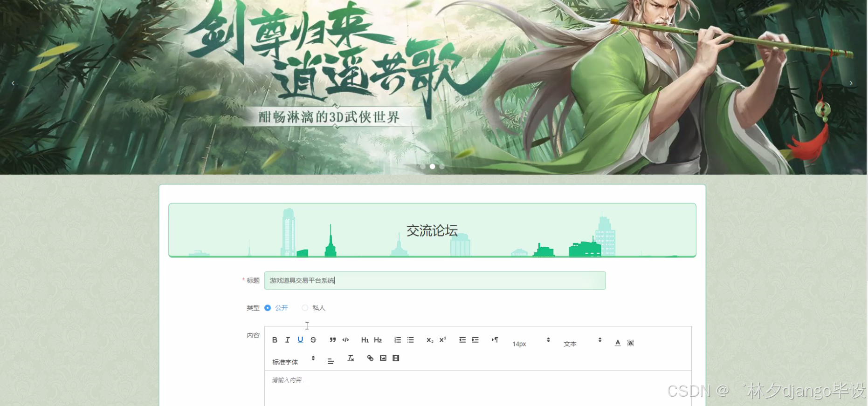Open the text background color picker

click(631, 343)
